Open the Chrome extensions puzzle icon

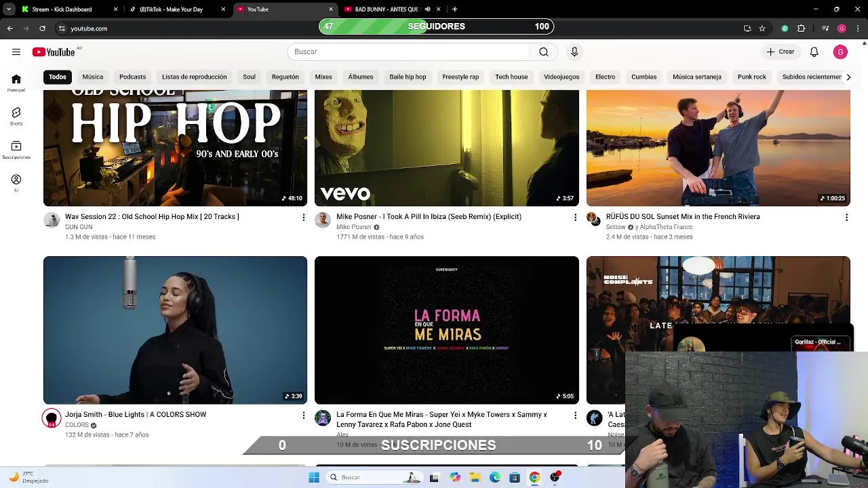coord(801,28)
